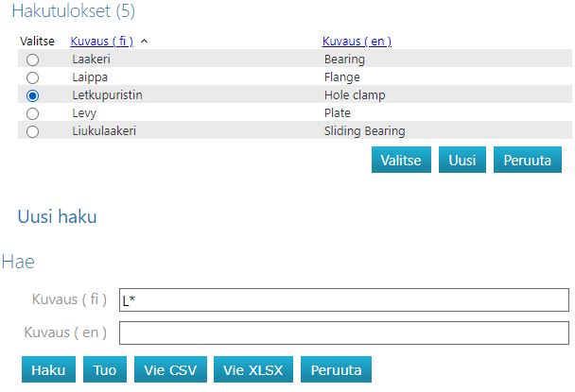Screen dimensions: 575x392
Task: Click the Sliding Bearing table cell
Action: point(364,131)
